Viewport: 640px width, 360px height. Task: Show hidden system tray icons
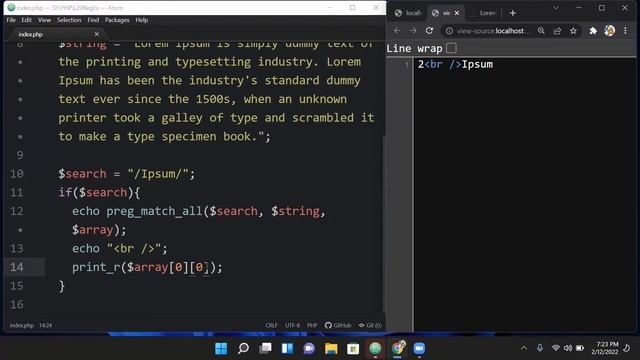click(x=524, y=348)
